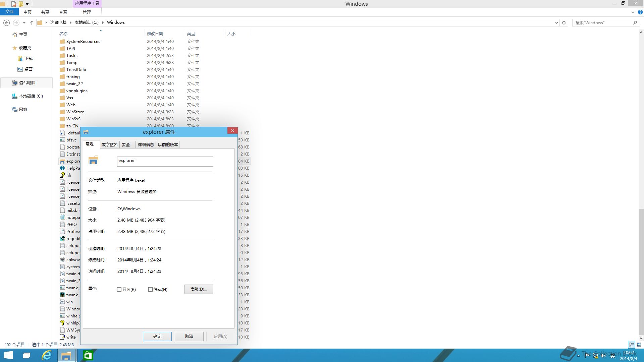Viewport: 644px width, 362px height.
Task: Select the write file icon
Action: point(62,337)
